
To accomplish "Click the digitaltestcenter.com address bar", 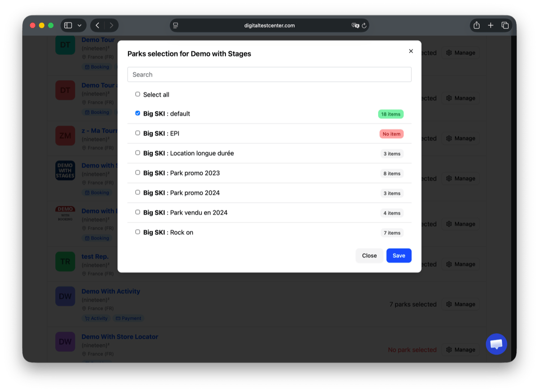I will (269, 26).
